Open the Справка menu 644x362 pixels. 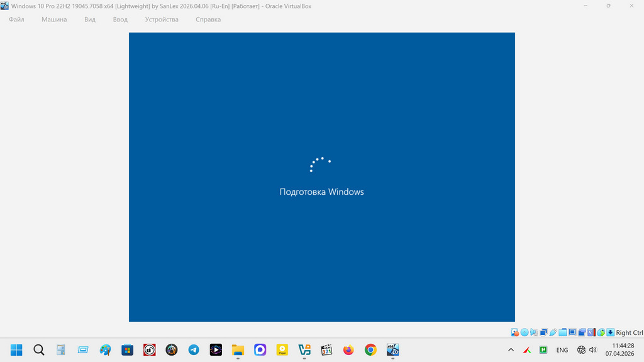coord(208,19)
